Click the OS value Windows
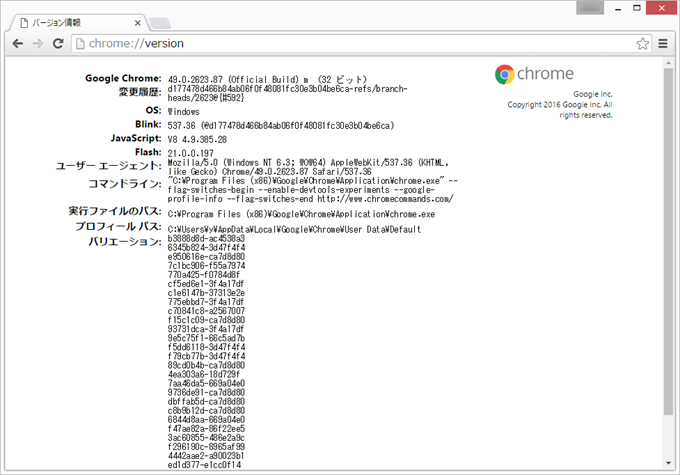This screenshot has width=680, height=475. tap(183, 112)
